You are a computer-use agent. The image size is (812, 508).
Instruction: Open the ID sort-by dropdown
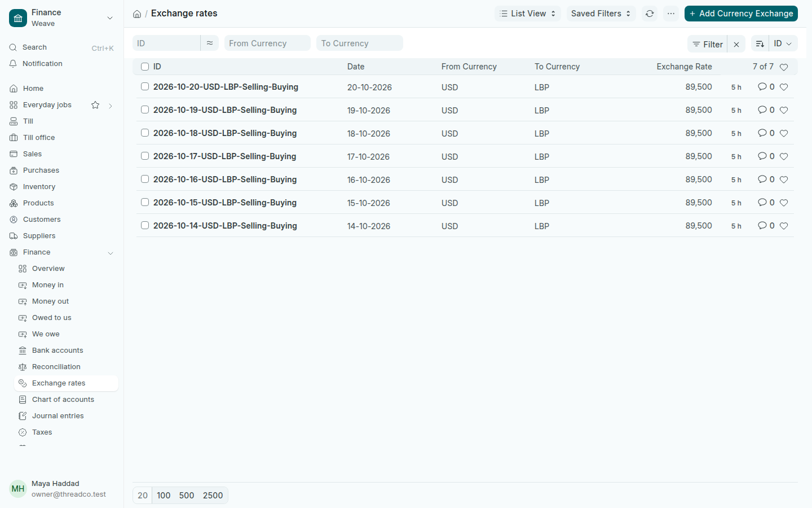783,44
